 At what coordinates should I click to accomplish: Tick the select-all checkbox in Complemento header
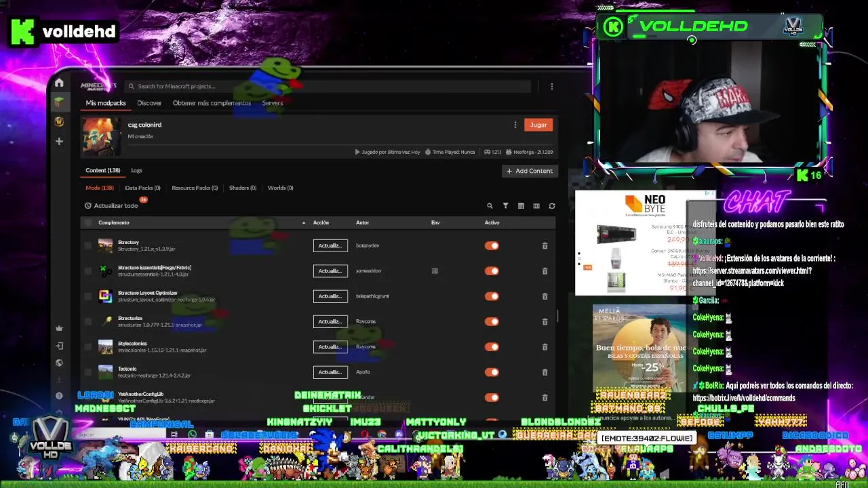click(x=87, y=222)
